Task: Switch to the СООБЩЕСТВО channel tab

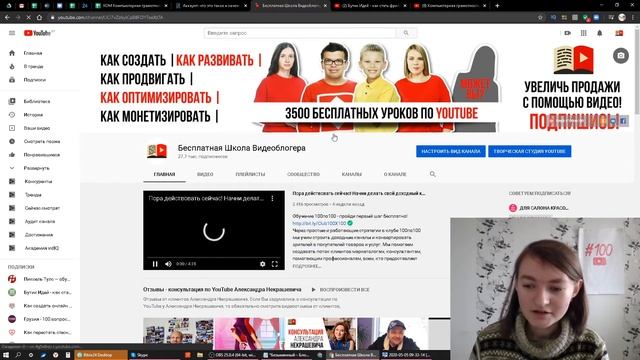Action: click(303, 174)
